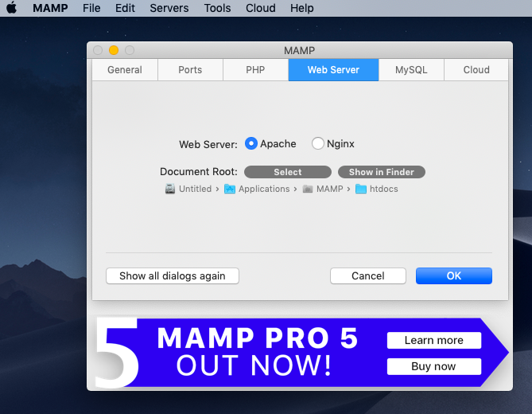The height and width of the screenshot is (414, 532).
Task: Go to the Cloud tab
Action: [476, 70]
